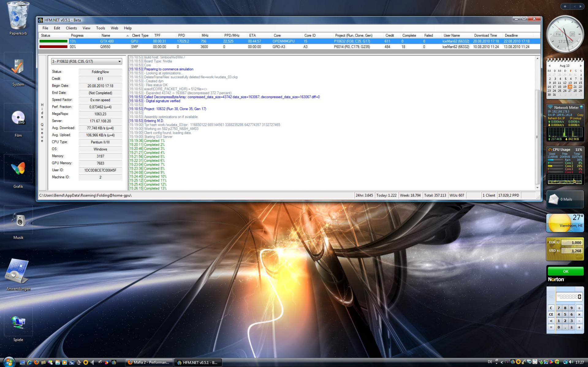Click the blue play-button media icon in quick launch

[x=65, y=362]
